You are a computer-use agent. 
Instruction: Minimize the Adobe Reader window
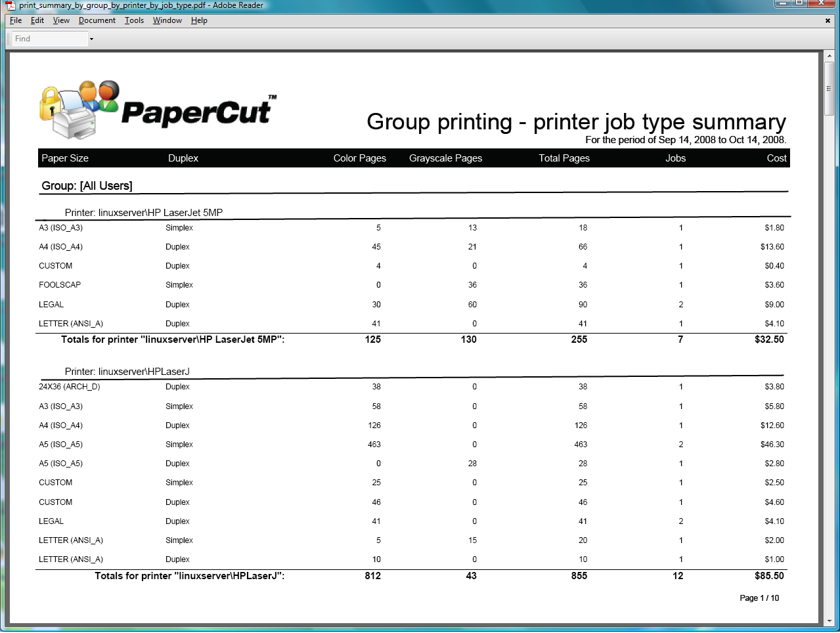coord(782,3)
